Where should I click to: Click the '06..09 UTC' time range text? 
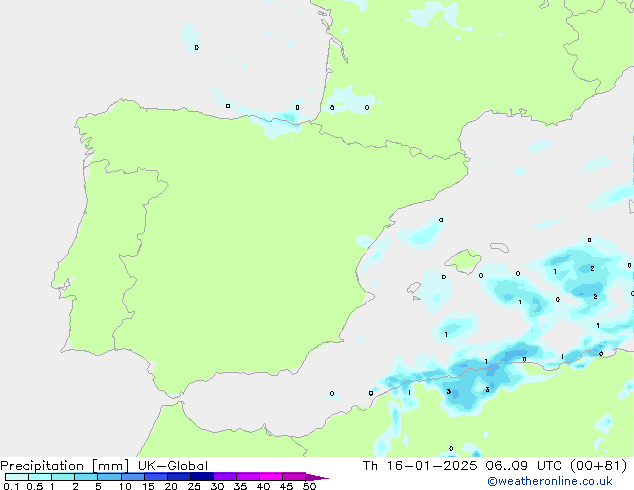coord(524,466)
